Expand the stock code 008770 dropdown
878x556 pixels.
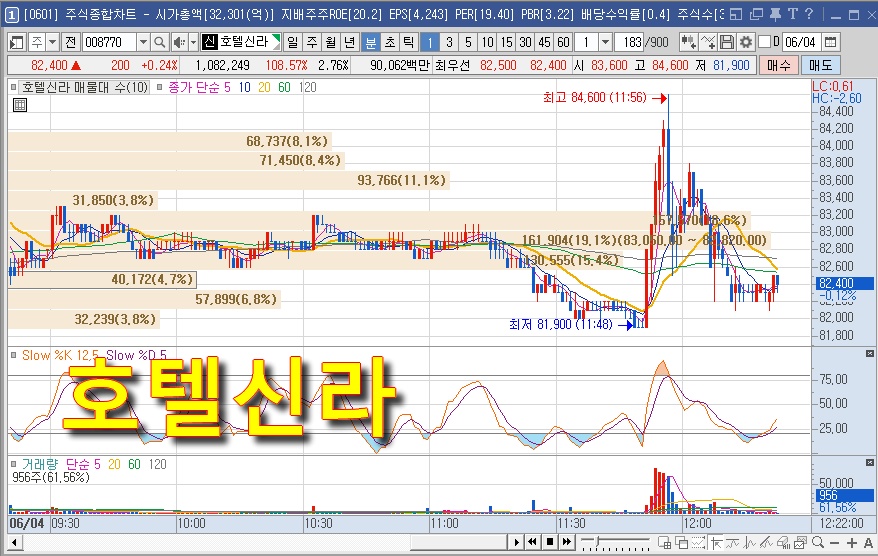(143, 42)
